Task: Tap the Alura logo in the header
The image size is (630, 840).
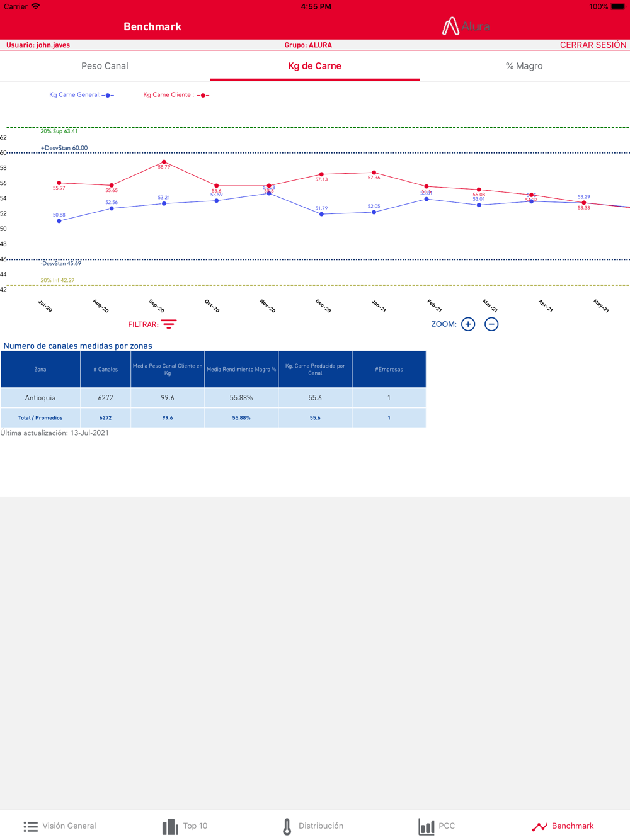Action: pyautogui.click(x=466, y=26)
